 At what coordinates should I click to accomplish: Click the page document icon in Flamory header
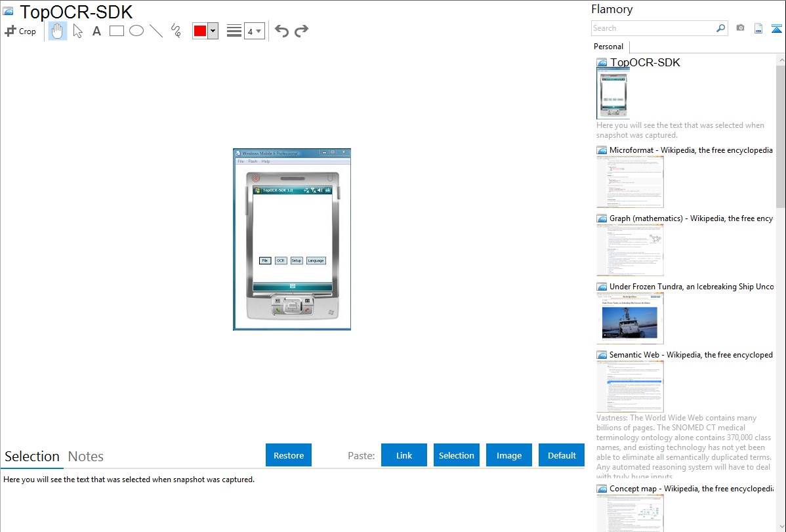pos(758,28)
